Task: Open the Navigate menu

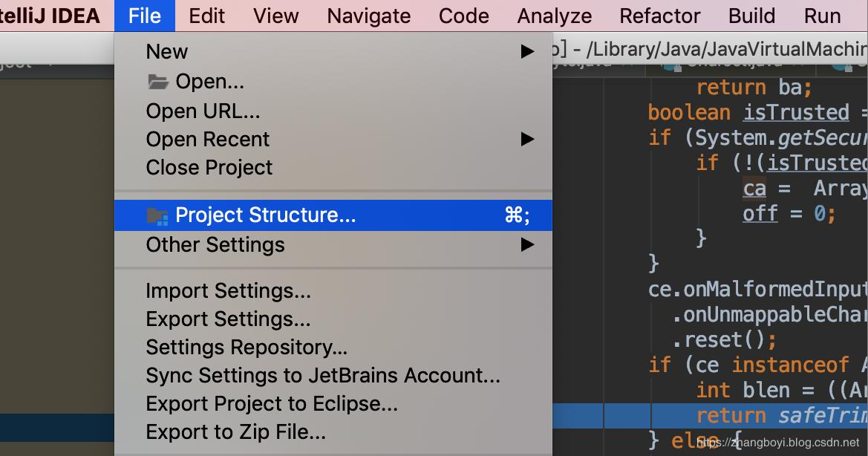Action: click(x=368, y=16)
